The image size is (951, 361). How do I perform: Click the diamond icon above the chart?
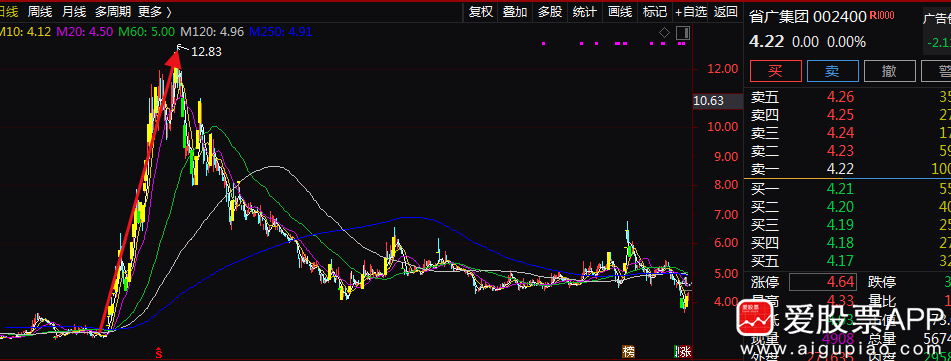pos(665,32)
